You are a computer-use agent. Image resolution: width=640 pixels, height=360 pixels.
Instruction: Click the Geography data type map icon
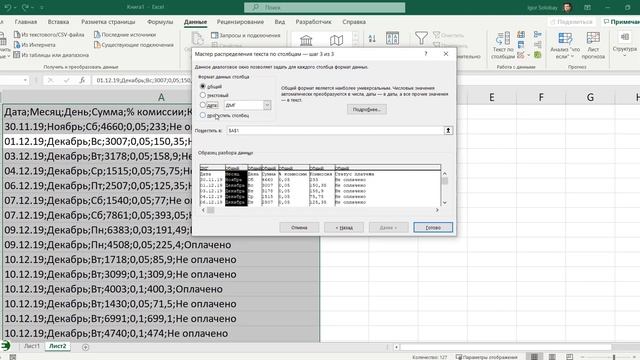click(x=336, y=40)
